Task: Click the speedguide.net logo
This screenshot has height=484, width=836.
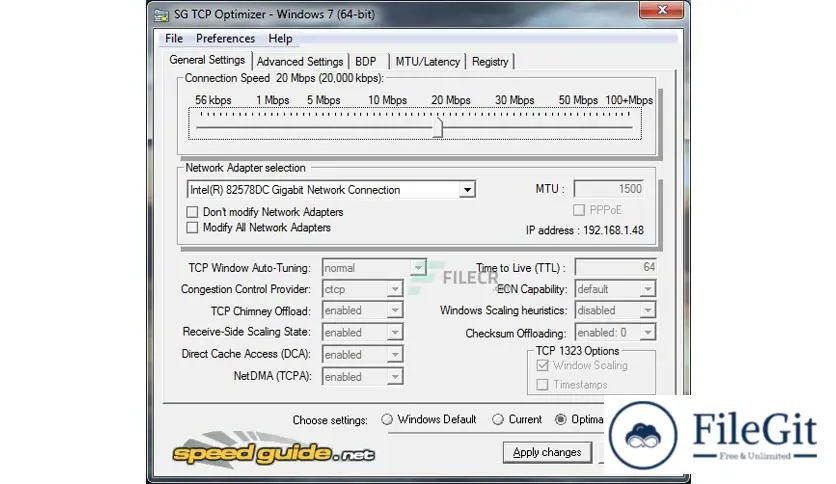Action: click(274, 451)
